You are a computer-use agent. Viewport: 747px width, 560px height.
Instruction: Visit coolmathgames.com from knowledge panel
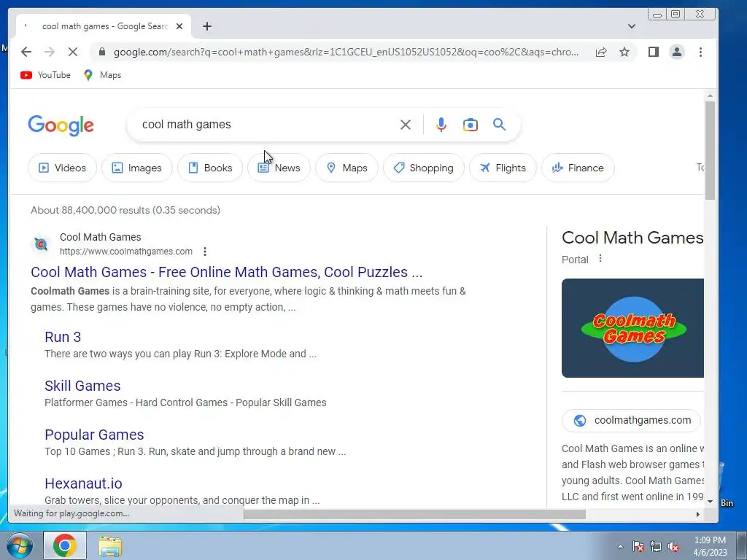(x=631, y=420)
